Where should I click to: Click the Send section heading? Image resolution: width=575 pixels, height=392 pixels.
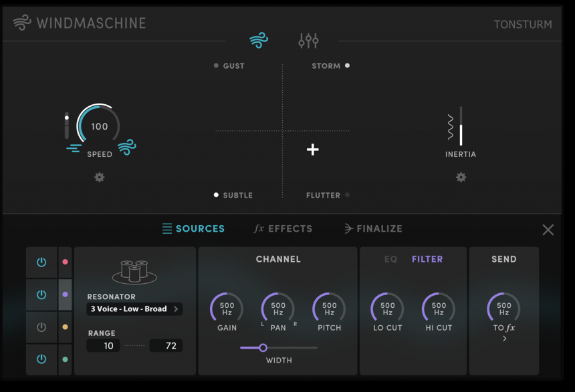click(x=504, y=259)
